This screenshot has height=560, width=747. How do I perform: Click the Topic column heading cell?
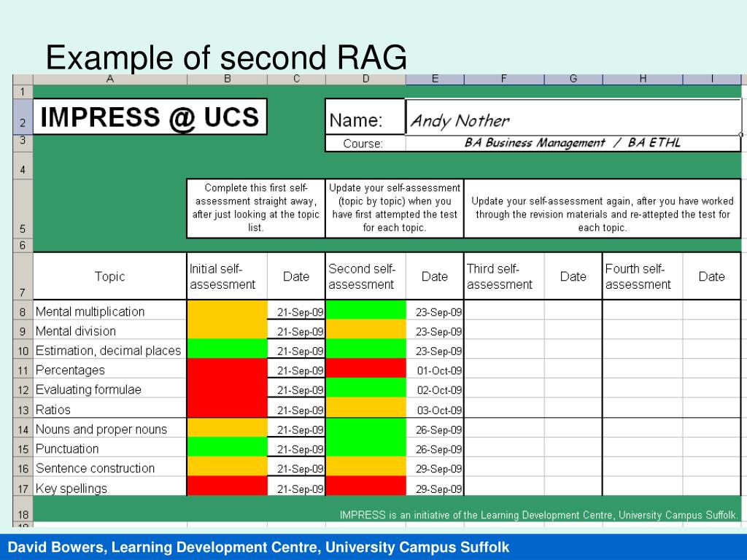[109, 276]
